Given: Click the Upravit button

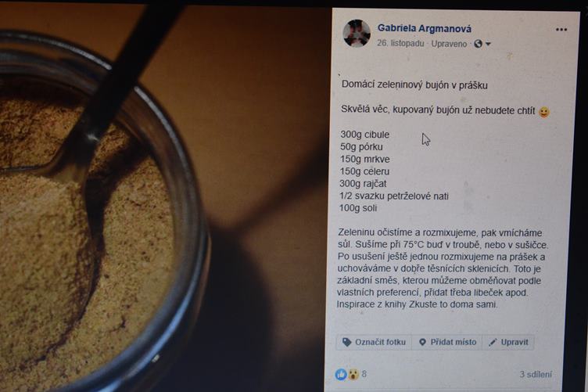Looking at the screenshot, I should pyautogui.click(x=508, y=342).
